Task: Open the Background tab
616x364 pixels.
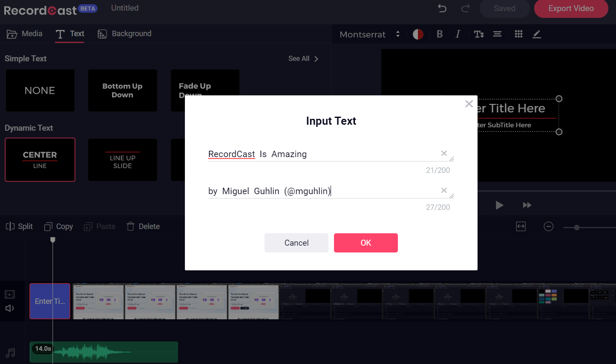Action: [x=124, y=34]
